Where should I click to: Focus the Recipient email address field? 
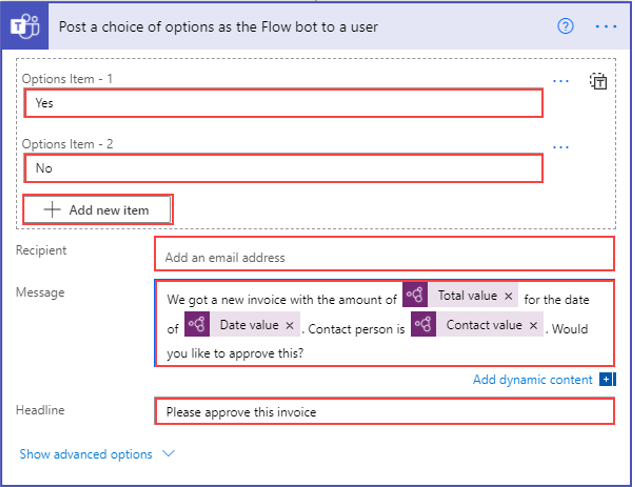point(384,254)
